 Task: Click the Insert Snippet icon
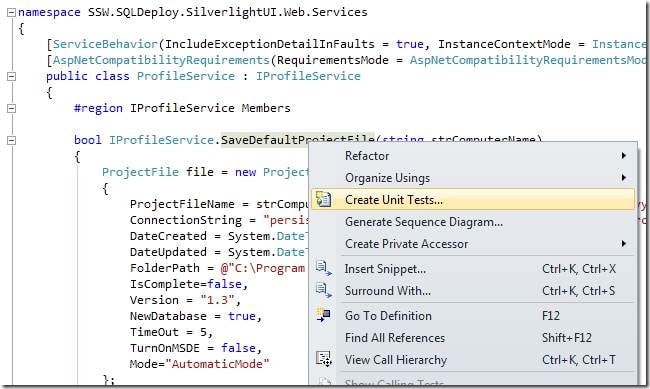[x=323, y=268]
